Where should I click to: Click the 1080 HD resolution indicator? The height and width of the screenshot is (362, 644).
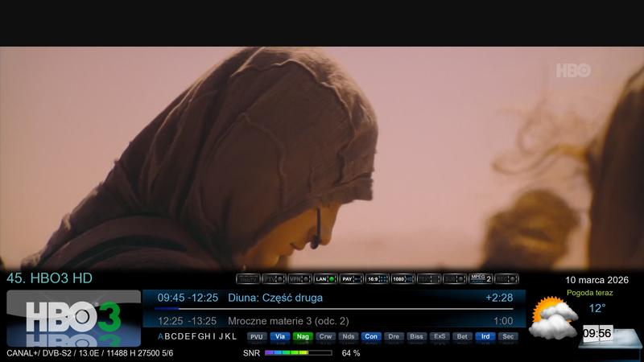(403, 279)
